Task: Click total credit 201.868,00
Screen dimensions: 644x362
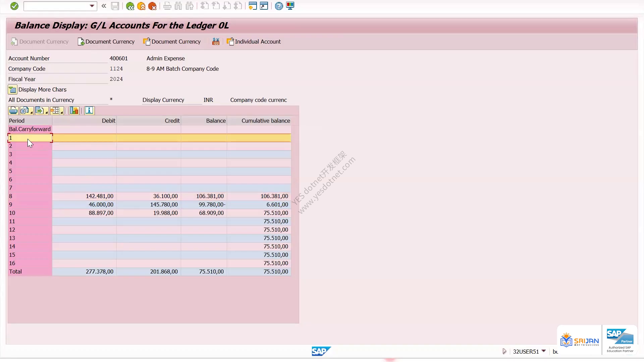Action: 164,271
